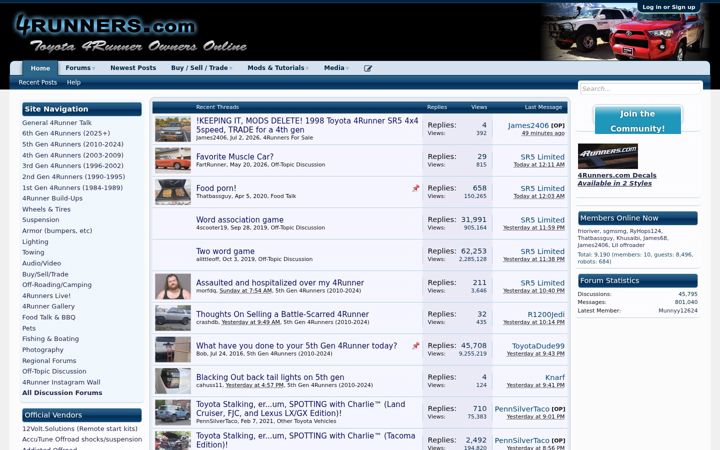
Task: Open 4Runner Instagram Wall link
Action: [61, 382]
